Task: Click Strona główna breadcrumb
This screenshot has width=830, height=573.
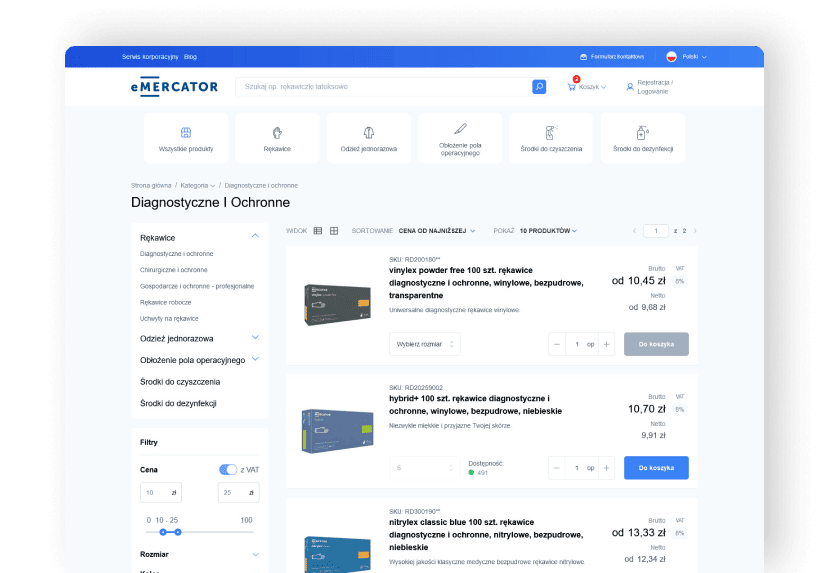Action: 151,186
